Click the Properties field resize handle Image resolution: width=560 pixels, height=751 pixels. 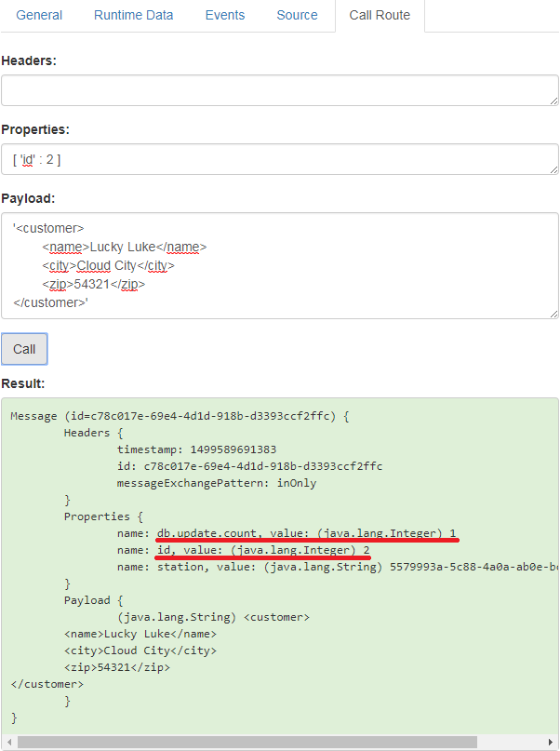pyautogui.click(x=553, y=169)
